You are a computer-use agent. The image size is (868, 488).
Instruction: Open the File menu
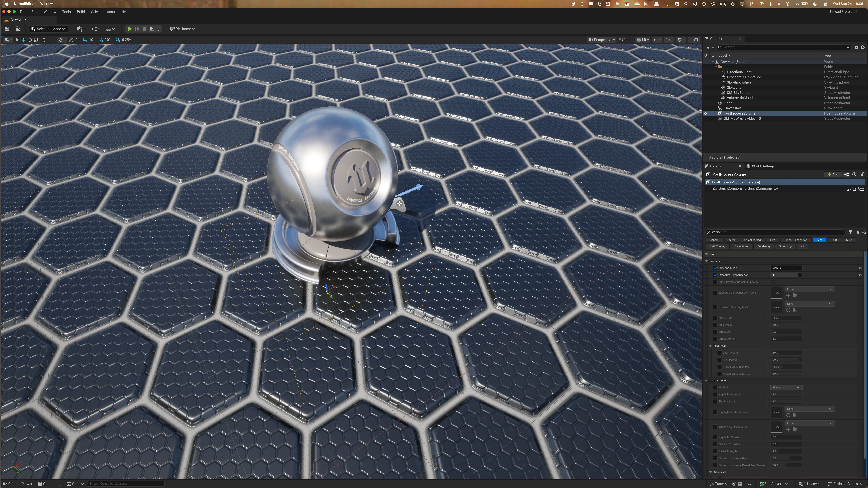point(23,12)
